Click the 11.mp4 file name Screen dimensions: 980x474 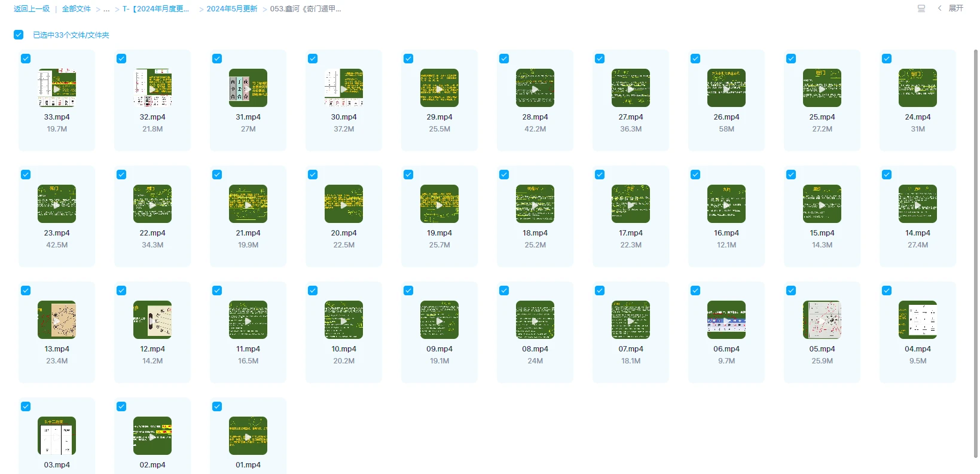tap(248, 349)
